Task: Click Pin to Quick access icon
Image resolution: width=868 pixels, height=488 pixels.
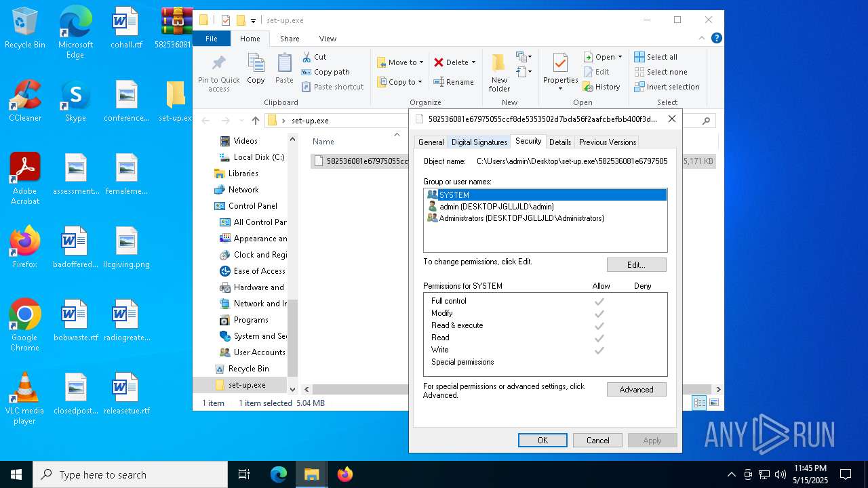Action: pos(218,73)
